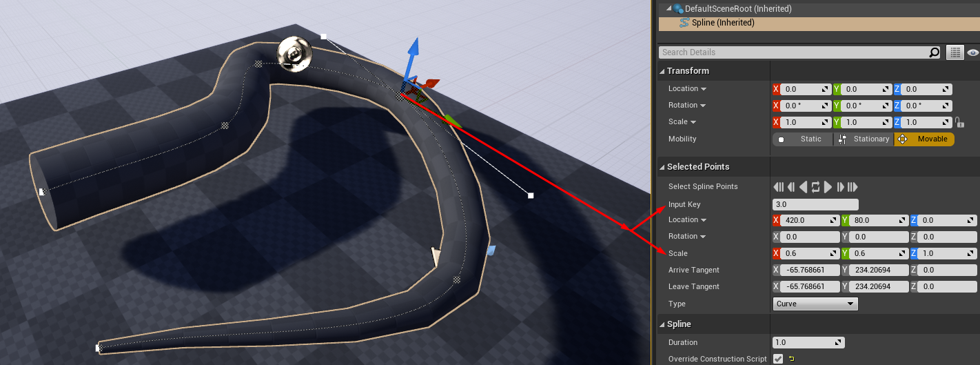Edit spline point Scale X 0.6
The width and height of the screenshot is (980, 365).
click(x=810, y=253)
